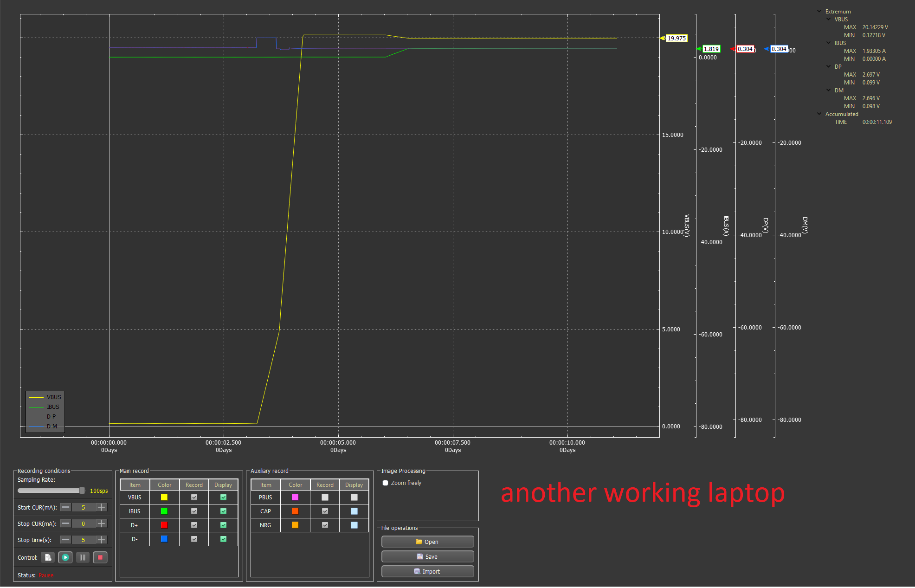This screenshot has height=588, width=915.
Task: Start recording with the play button
Action: click(65, 557)
